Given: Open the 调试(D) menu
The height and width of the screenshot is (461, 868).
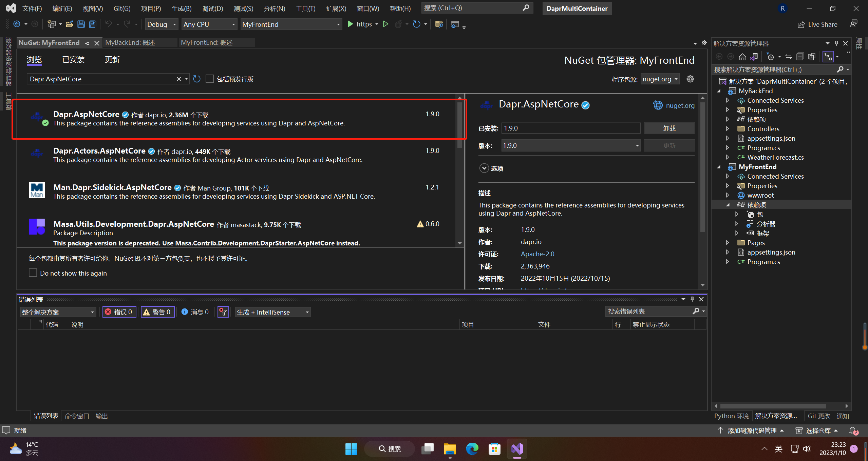Looking at the screenshot, I should [212, 8].
